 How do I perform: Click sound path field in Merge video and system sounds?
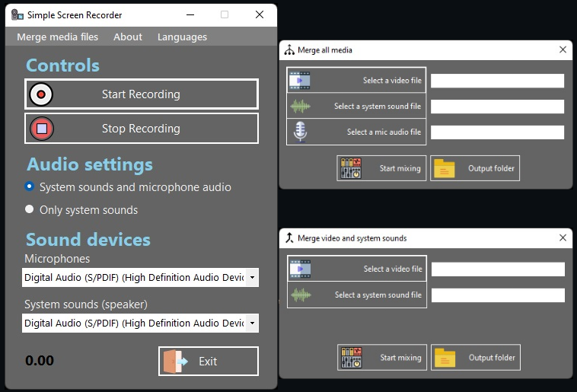point(498,295)
